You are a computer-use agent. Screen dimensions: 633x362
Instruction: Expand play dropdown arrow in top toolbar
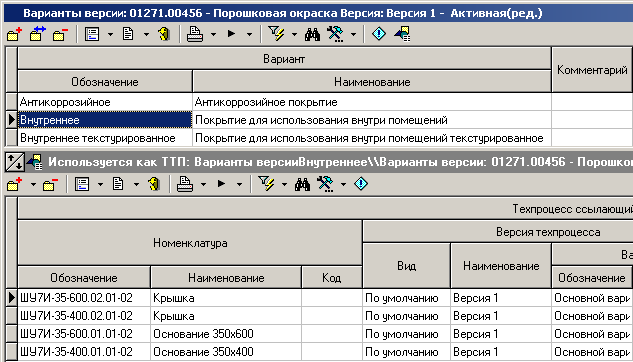249,35
